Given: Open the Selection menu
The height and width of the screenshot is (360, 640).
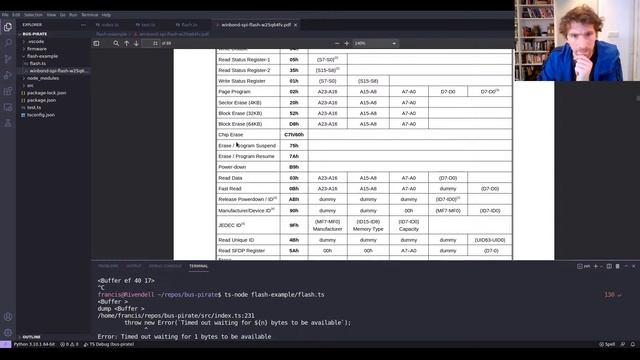Looking at the screenshot, I should coord(33,15).
